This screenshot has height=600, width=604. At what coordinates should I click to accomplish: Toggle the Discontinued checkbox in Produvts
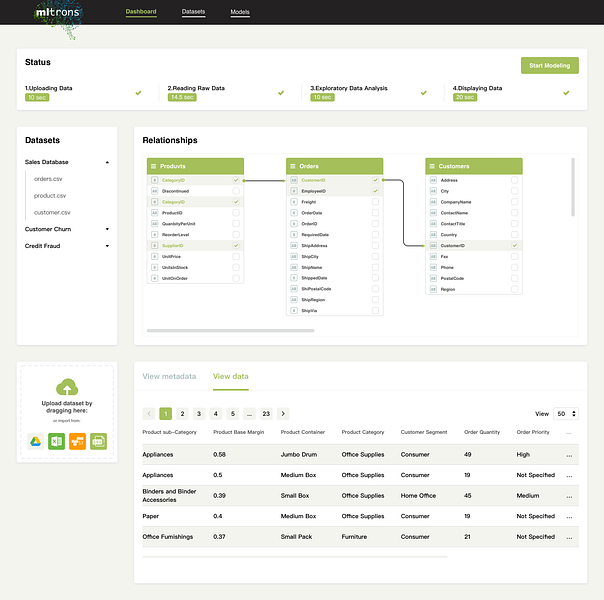[236, 191]
